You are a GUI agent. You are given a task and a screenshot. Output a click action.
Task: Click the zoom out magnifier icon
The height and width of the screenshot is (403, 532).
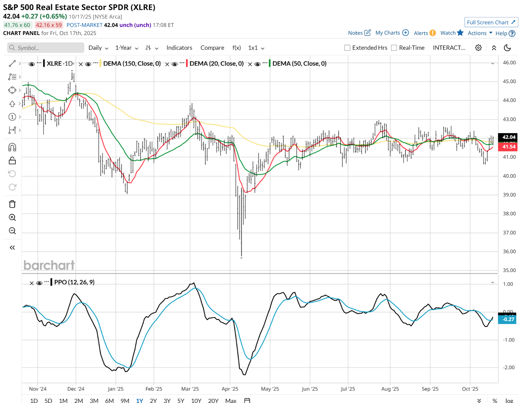coord(12,231)
